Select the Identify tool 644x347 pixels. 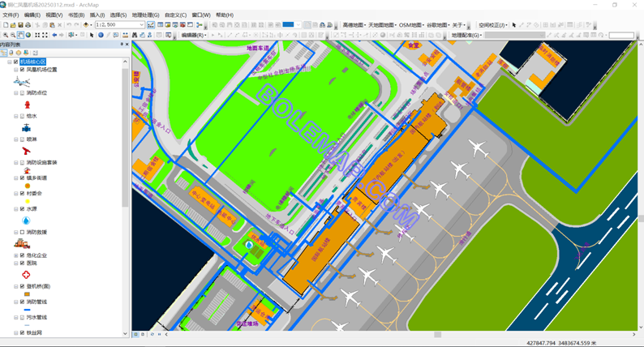(101, 36)
